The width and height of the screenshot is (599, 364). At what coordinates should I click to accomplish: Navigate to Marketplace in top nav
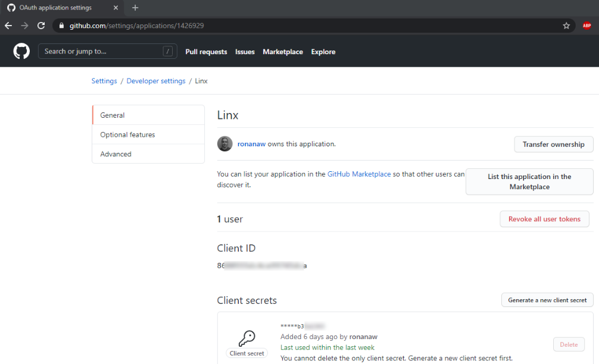click(x=283, y=52)
